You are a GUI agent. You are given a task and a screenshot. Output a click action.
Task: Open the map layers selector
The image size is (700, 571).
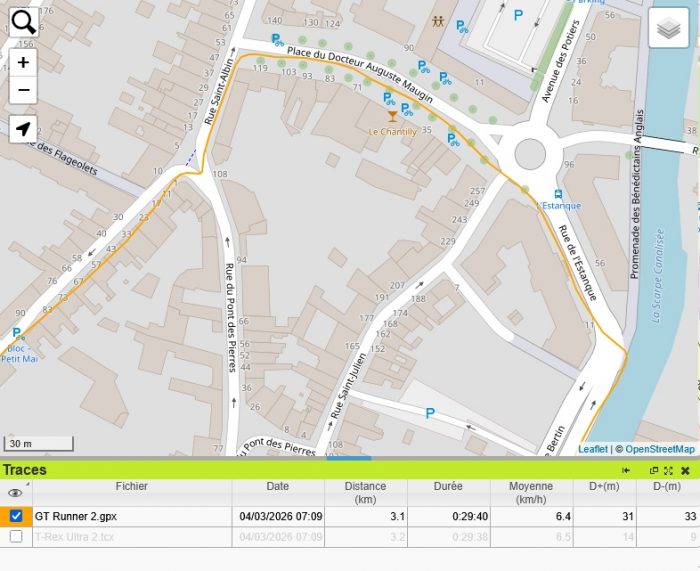click(x=669, y=29)
